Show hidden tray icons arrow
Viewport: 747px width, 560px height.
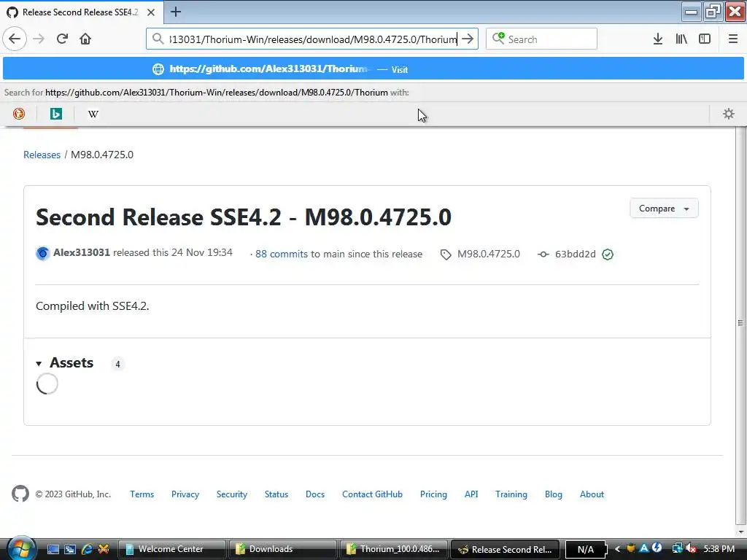pos(617,549)
